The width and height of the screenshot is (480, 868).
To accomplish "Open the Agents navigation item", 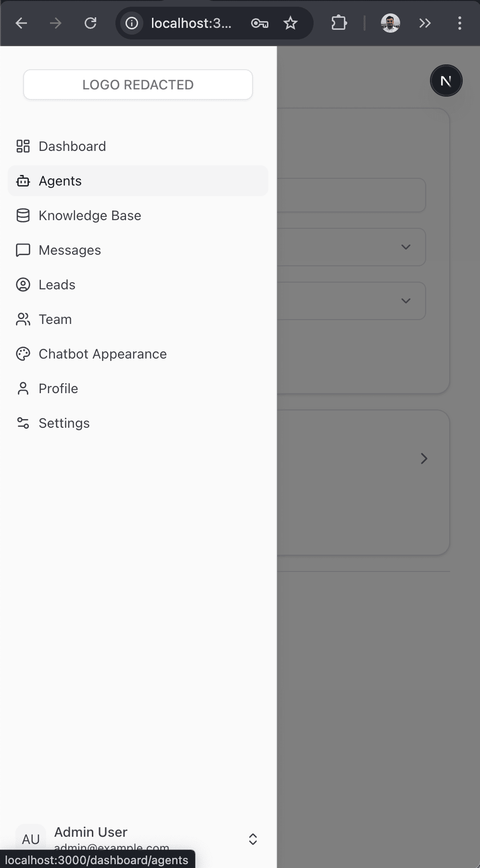I will (x=60, y=181).
